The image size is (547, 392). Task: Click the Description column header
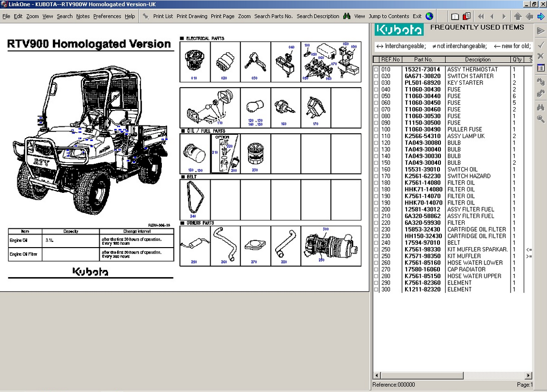click(x=478, y=60)
